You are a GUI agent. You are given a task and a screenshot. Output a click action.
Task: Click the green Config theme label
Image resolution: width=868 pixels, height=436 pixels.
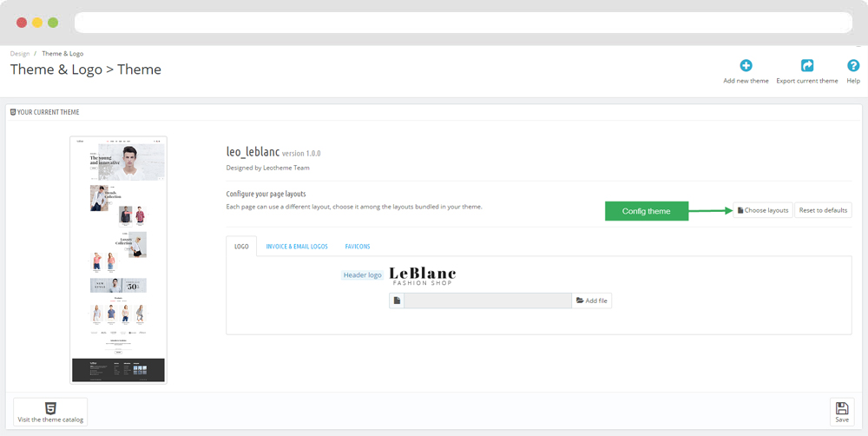coord(647,211)
